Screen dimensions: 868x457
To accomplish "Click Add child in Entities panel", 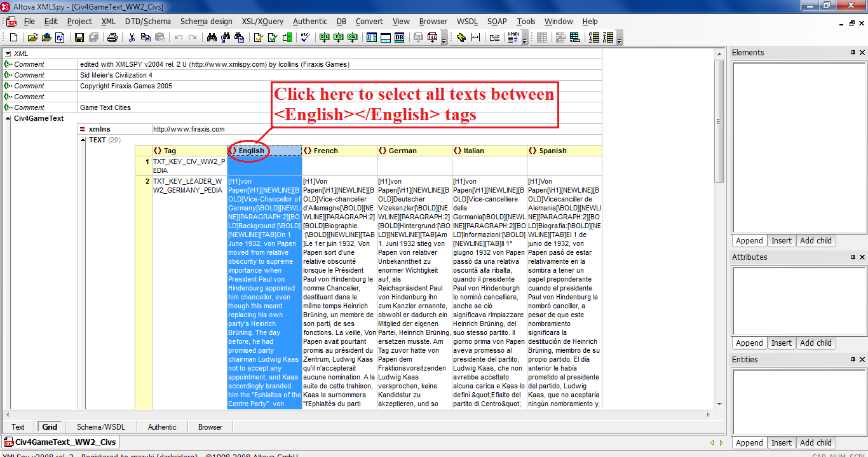I will (815, 442).
